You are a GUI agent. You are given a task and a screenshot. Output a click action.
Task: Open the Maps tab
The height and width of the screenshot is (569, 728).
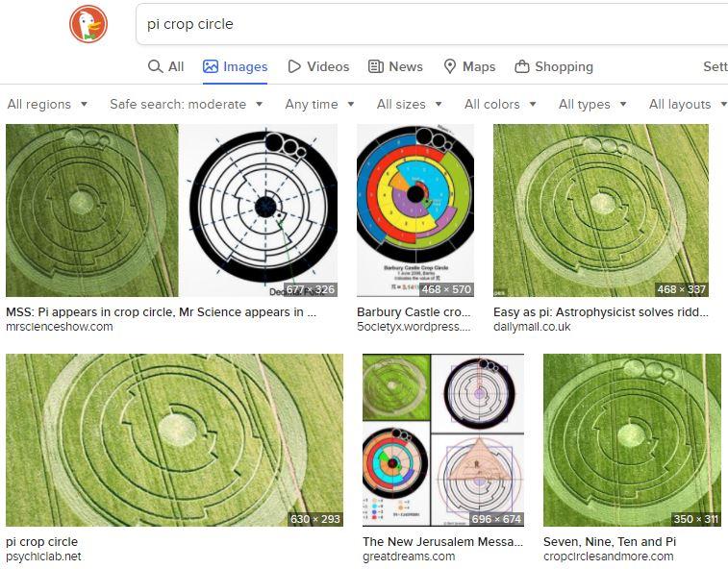469,66
